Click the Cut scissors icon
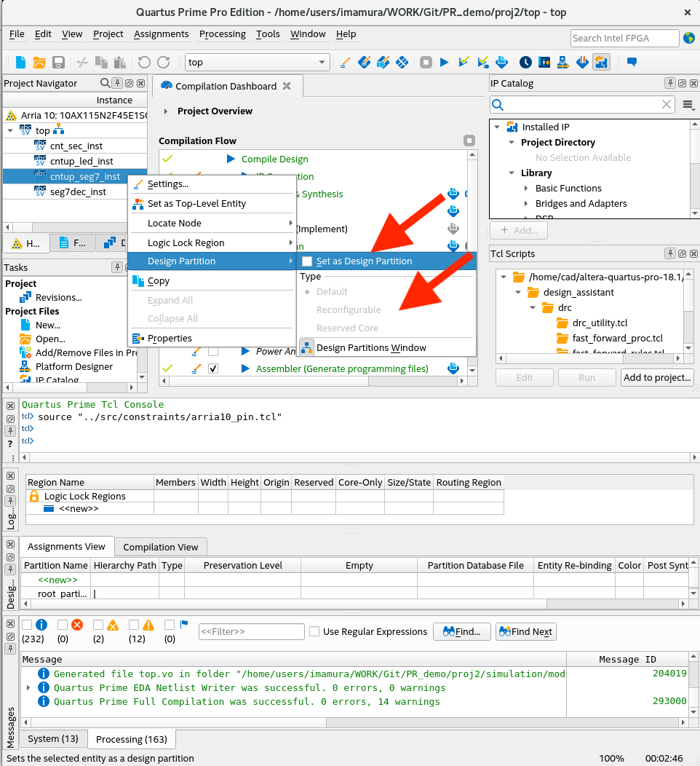 point(82,62)
